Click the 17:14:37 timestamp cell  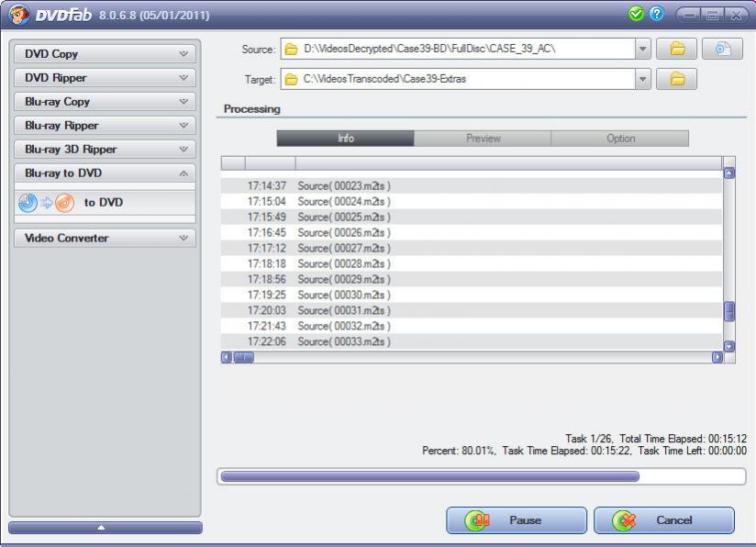tap(267, 185)
